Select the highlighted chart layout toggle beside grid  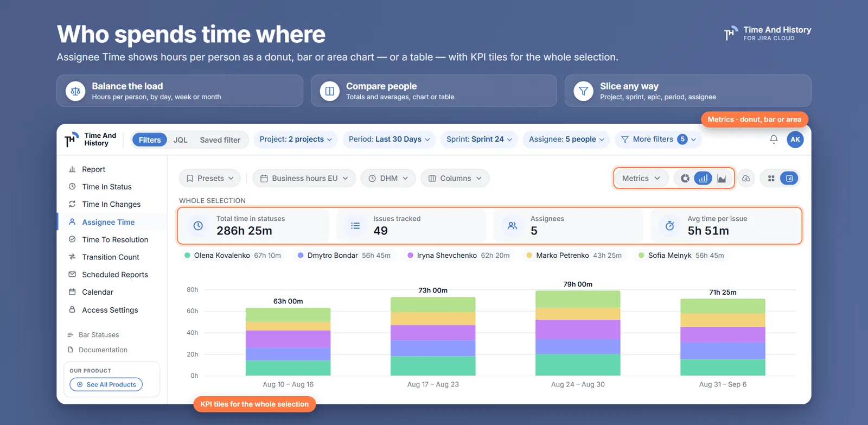pos(789,178)
